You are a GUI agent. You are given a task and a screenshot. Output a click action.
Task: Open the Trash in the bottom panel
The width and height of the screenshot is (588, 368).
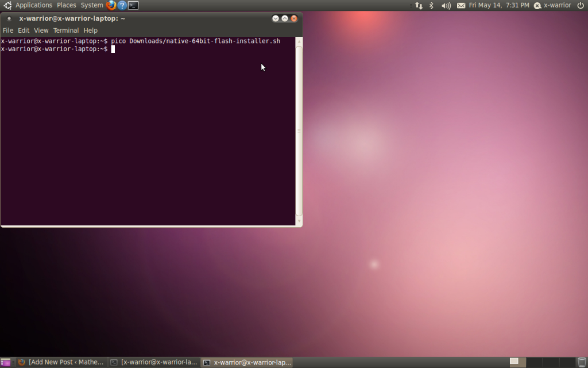click(x=582, y=362)
